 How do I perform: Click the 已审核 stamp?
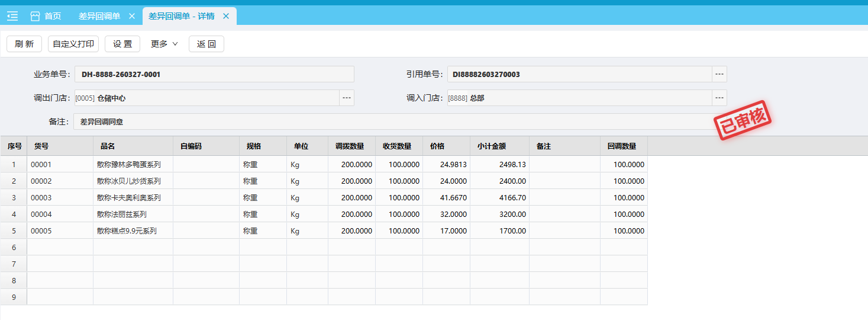(x=743, y=120)
